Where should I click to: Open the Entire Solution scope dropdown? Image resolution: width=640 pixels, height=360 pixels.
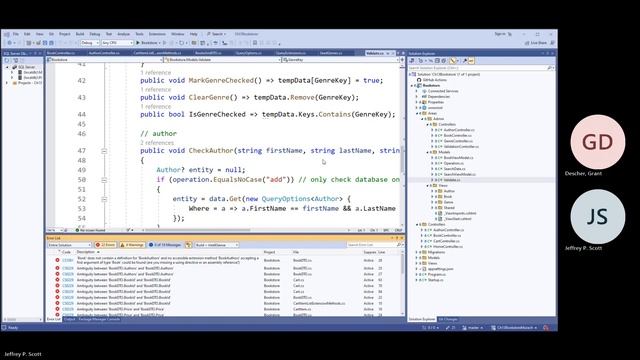69,245
